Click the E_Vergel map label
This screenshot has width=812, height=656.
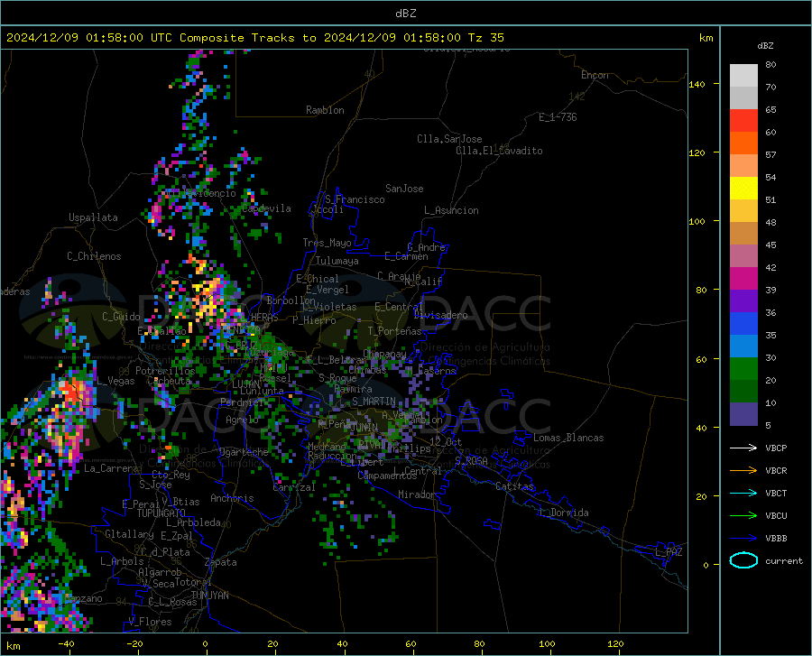[328, 290]
